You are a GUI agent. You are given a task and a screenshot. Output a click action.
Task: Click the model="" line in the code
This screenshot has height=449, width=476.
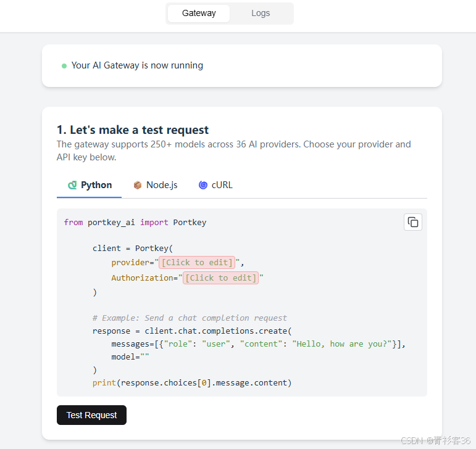coord(130,357)
